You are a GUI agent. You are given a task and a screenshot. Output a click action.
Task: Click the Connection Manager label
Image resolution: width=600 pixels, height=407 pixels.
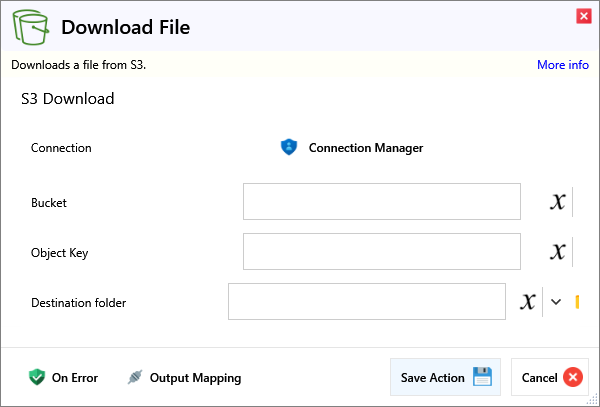coord(365,148)
